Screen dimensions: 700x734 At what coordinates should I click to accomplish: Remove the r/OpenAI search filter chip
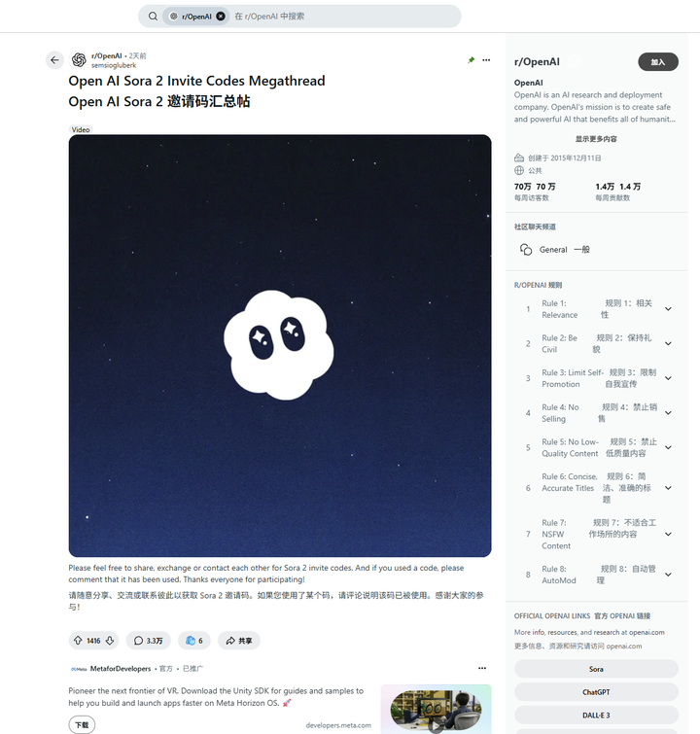click(221, 17)
